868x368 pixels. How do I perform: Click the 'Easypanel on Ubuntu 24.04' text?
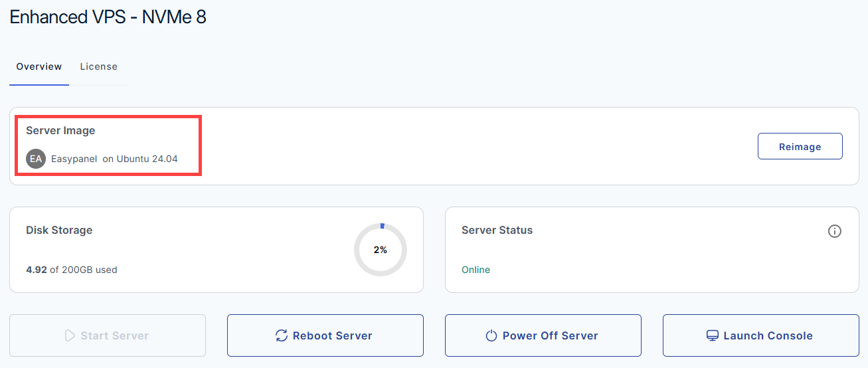114,159
